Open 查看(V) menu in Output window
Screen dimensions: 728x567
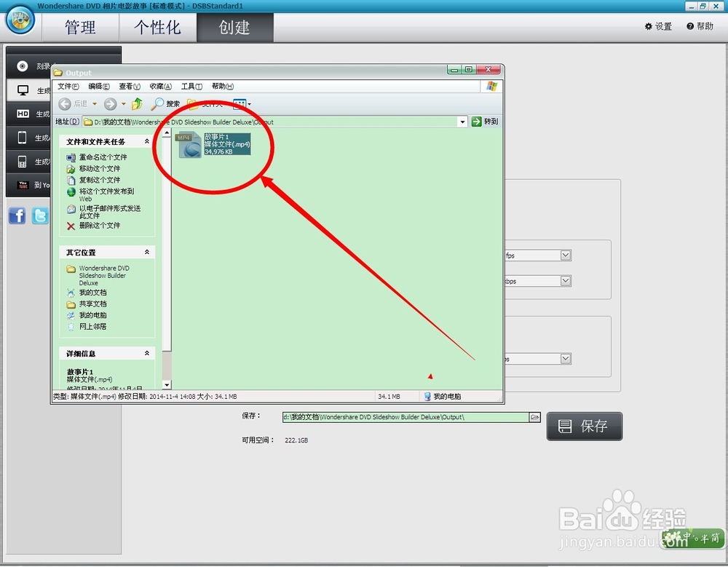(x=130, y=87)
